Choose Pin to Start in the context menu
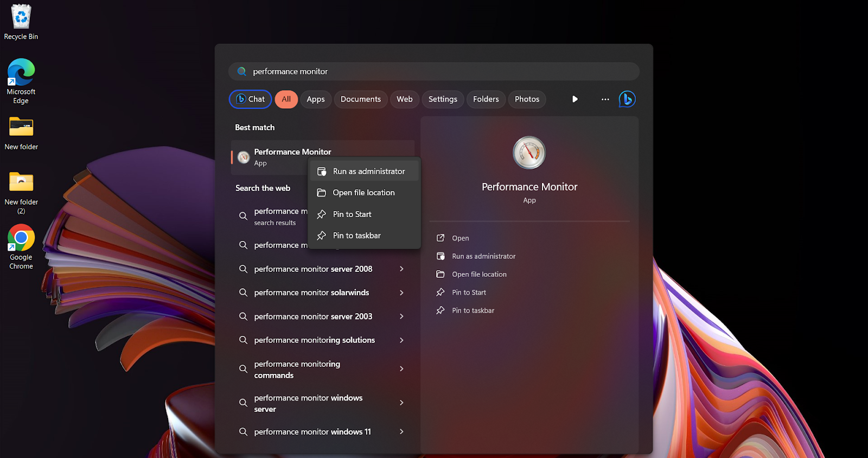The image size is (868, 458). pos(365,214)
